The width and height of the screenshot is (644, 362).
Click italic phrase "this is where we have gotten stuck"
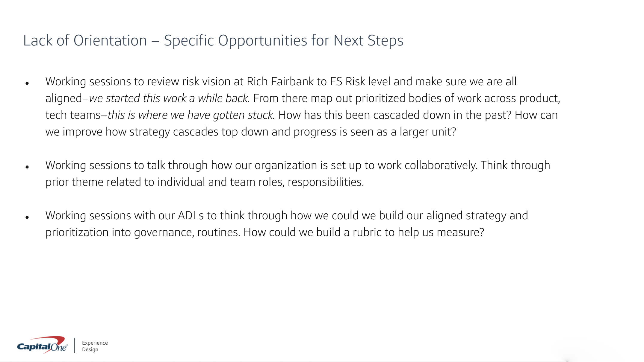pyautogui.click(x=190, y=115)
